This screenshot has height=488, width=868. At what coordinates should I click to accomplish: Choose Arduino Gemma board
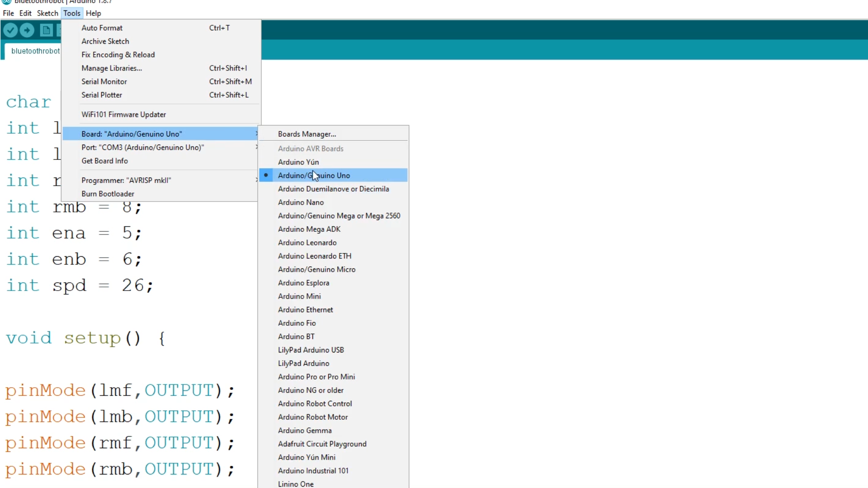point(333,431)
